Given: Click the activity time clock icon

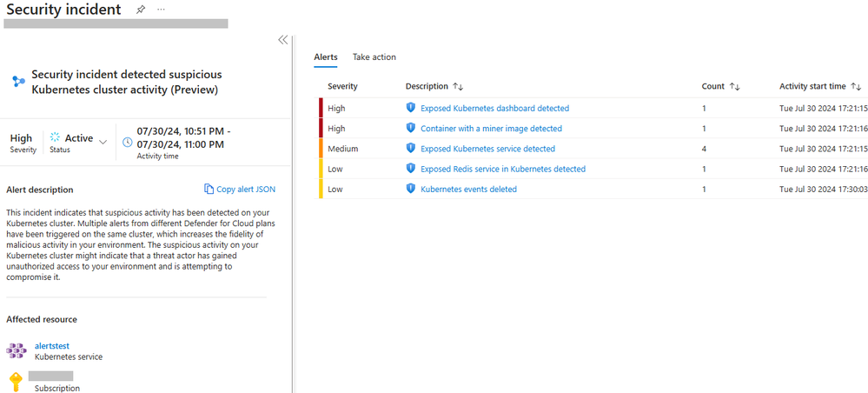Looking at the screenshot, I should point(128,142).
